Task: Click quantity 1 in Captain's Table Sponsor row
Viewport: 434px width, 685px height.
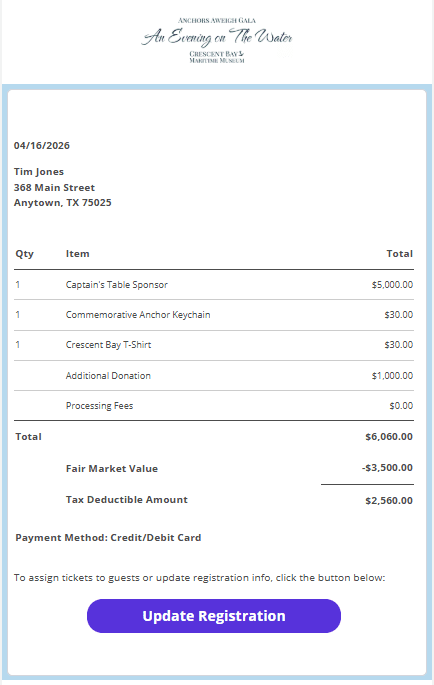Action: 17,285
